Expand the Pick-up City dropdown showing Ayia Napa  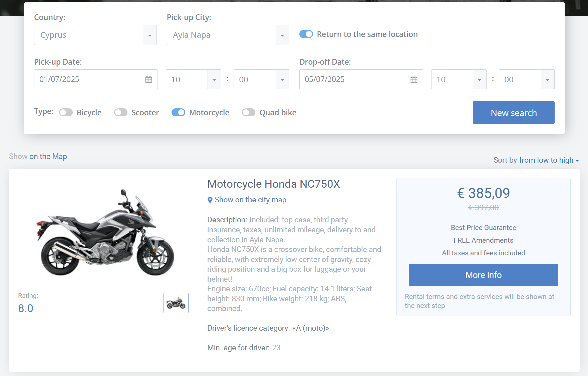[228, 35]
